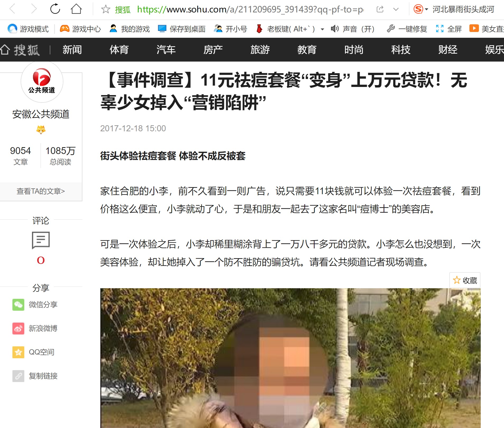Open the 财经 nav menu item
Image resolution: width=504 pixels, height=428 pixels.
point(448,50)
